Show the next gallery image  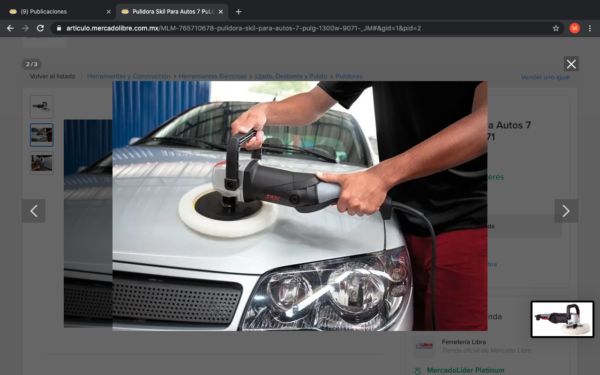(566, 211)
